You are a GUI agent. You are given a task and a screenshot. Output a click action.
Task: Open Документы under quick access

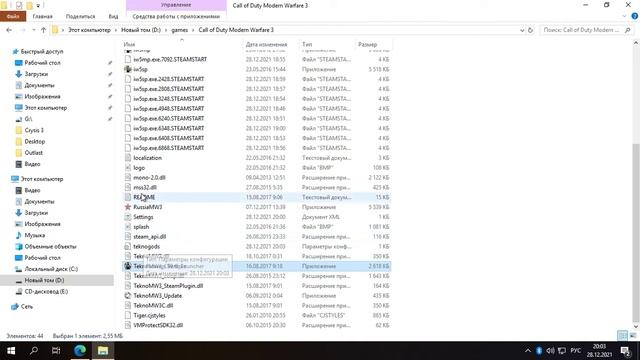39,85
